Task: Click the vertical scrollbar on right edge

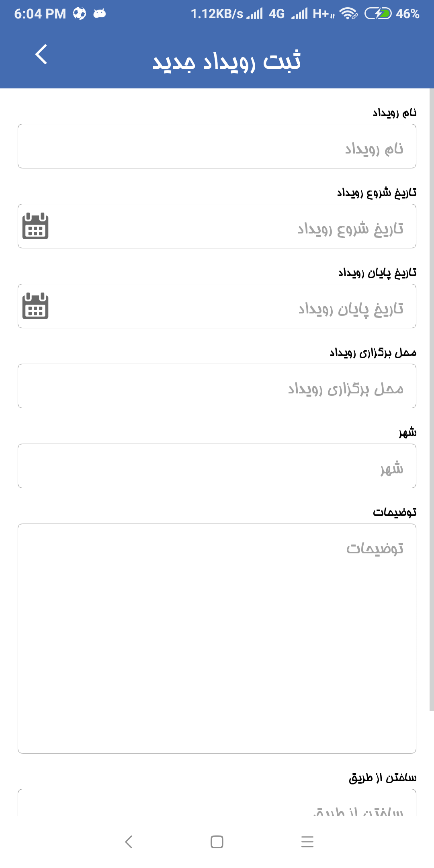Action: click(x=432, y=400)
